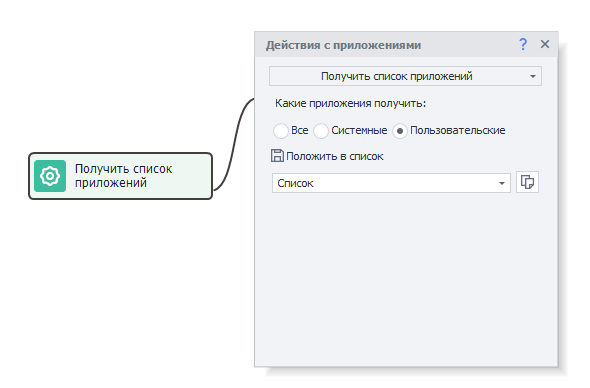The width and height of the screenshot is (590, 388).
Task: Click the floppy disk save icon
Action: pos(277,155)
